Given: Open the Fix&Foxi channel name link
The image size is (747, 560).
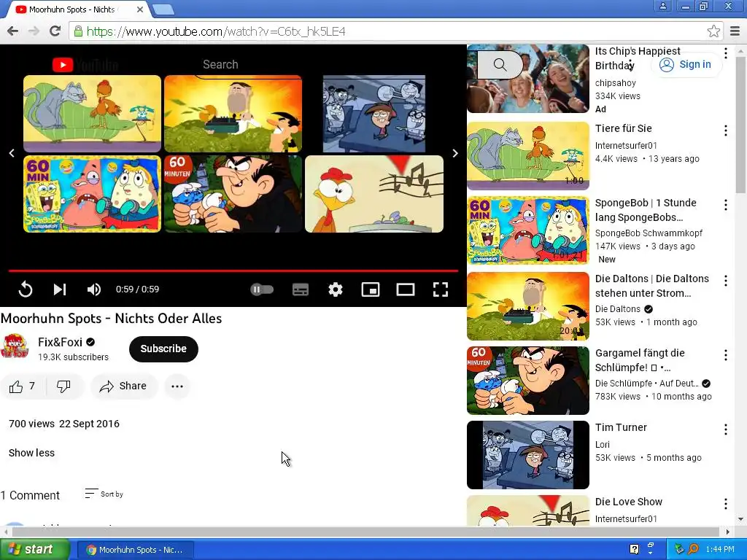Looking at the screenshot, I should point(60,342).
